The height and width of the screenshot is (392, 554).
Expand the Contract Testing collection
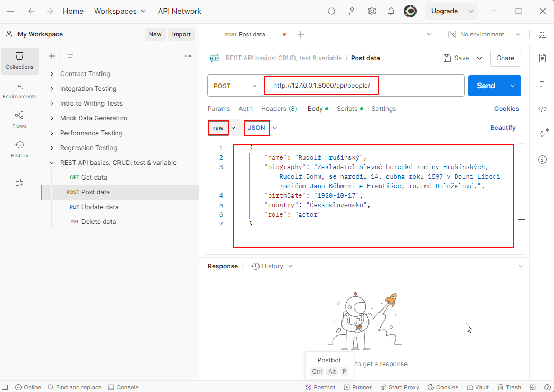[x=52, y=74]
